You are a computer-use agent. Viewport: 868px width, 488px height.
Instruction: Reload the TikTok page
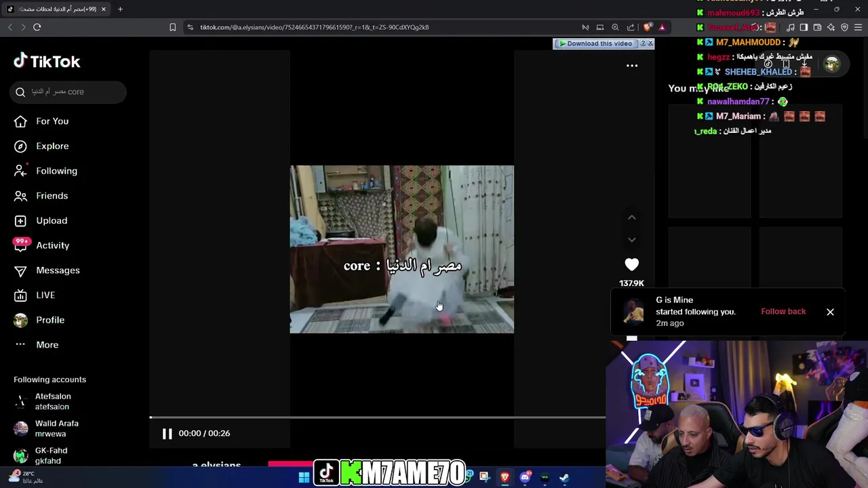(x=37, y=27)
